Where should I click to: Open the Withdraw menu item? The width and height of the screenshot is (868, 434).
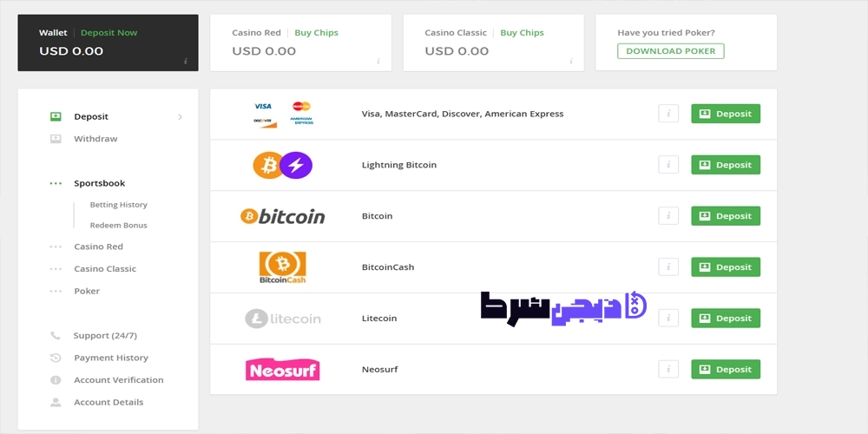pos(95,139)
